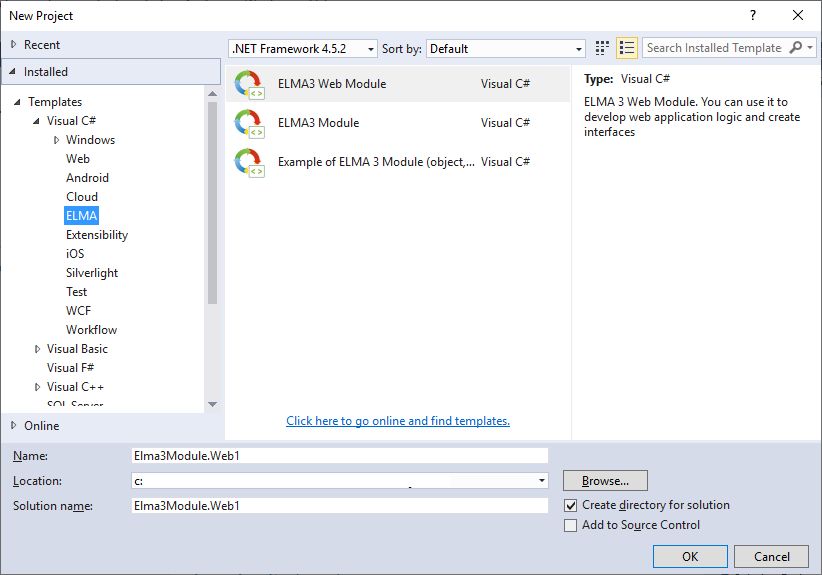
Task: Click the ELMA3 Module template name
Action: (x=318, y=123)
